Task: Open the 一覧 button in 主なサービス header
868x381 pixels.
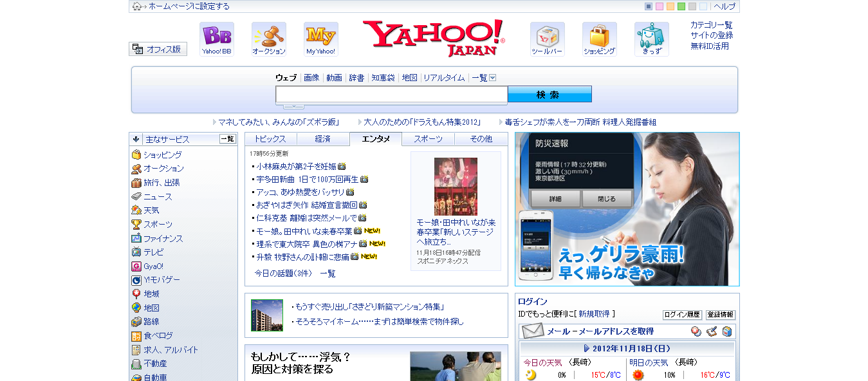Action: click(228, 139)
